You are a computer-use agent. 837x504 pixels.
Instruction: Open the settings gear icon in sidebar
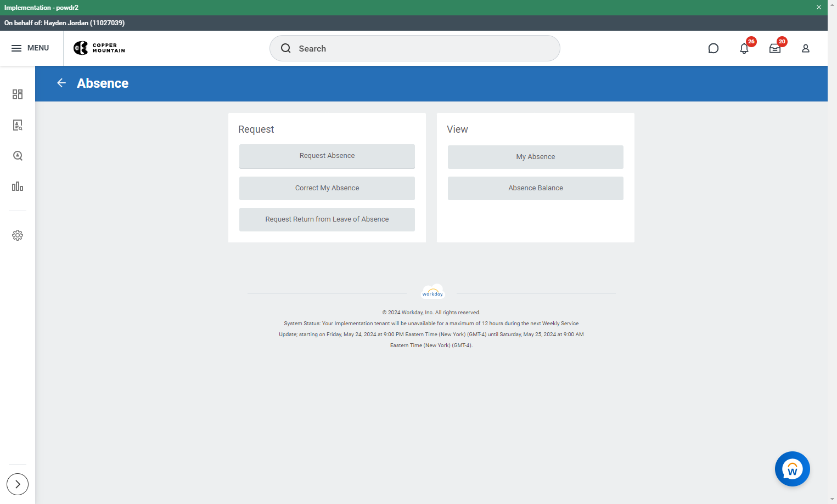pos(18,235)
